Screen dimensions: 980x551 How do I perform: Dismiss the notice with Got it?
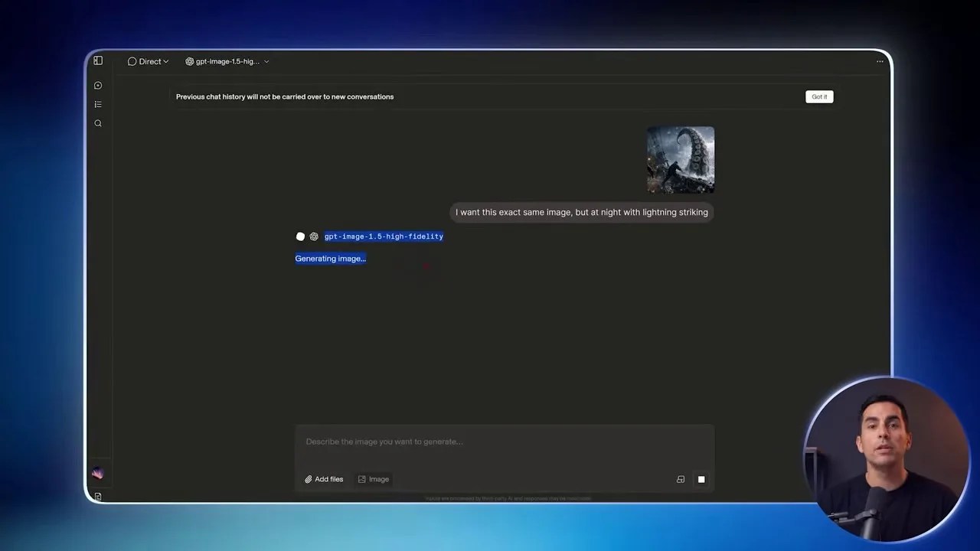point(819,96)
